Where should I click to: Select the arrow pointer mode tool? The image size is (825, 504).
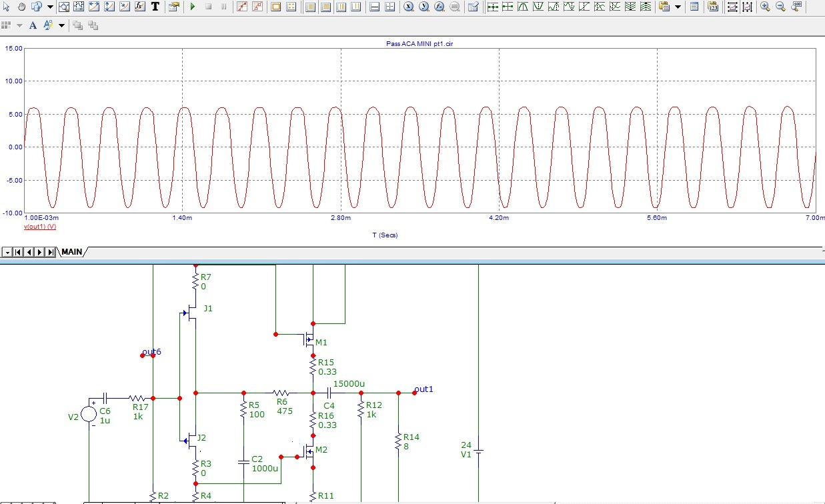(x=6, y=7)
